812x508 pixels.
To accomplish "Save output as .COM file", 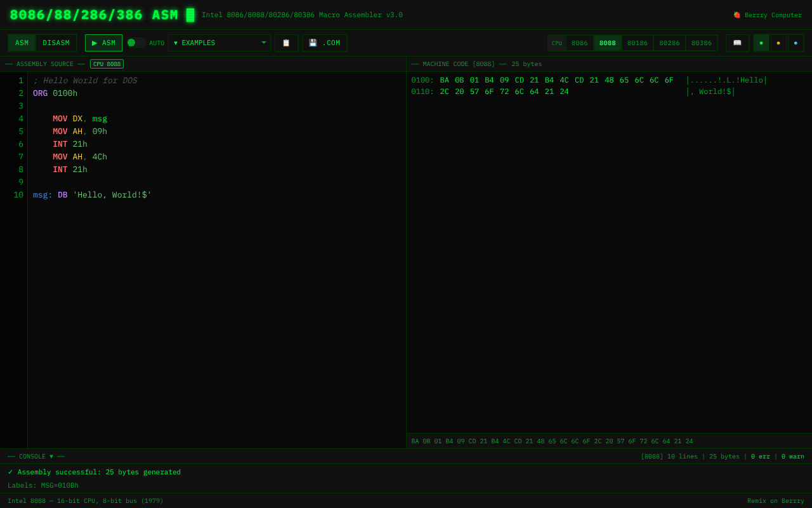I will 324,43.
